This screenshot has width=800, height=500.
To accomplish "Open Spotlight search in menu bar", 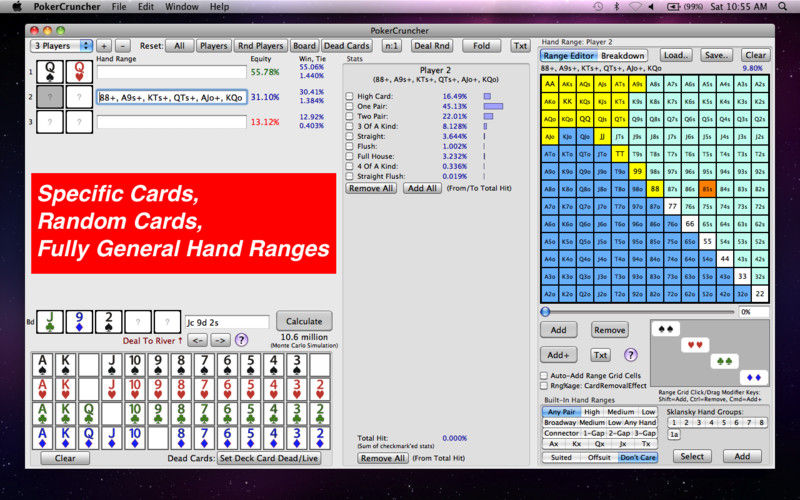I will click(783, 7).
